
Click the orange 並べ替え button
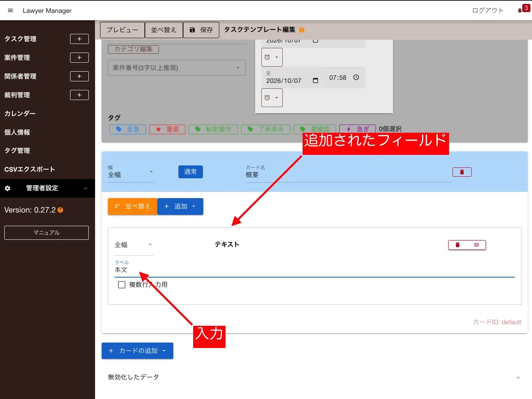pos(132,207)
